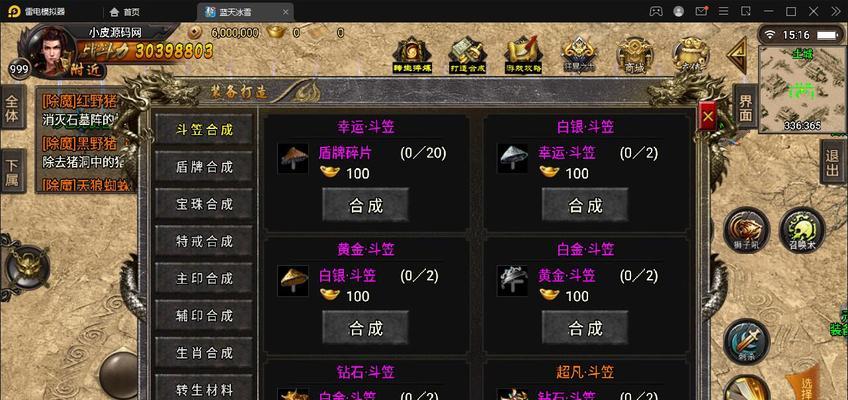This screenshot has width=848, height=400.
Task: Activate the 刺杀 sword skill icon
Action: (746, 341)
